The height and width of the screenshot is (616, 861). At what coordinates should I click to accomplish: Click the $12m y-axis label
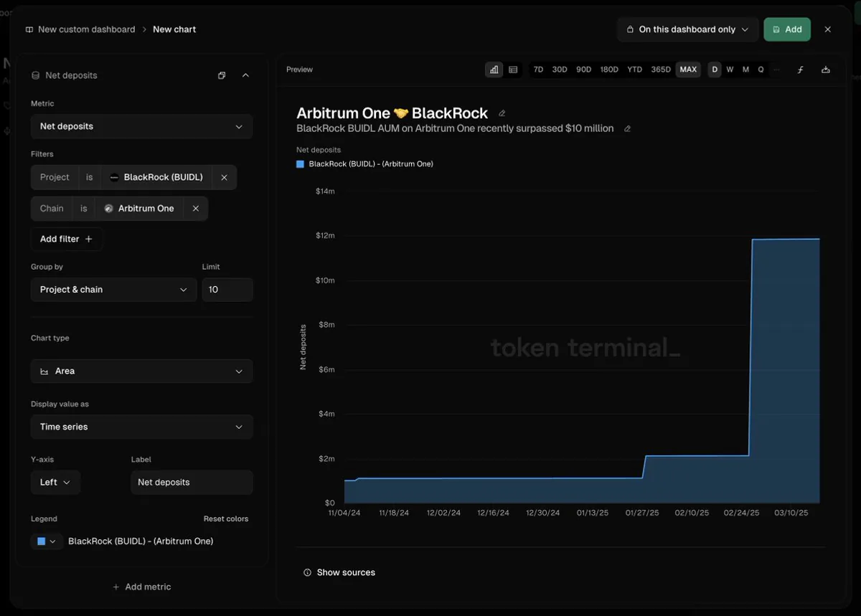click(325, 236)
